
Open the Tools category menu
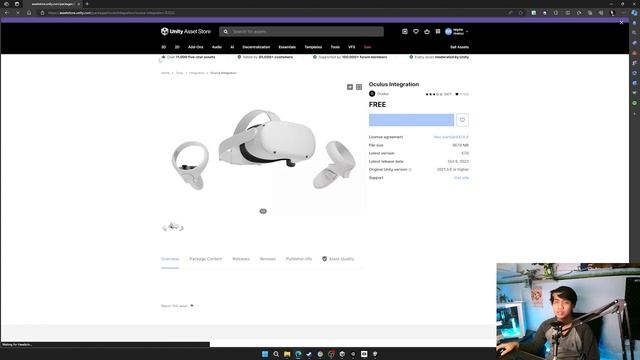335,47
